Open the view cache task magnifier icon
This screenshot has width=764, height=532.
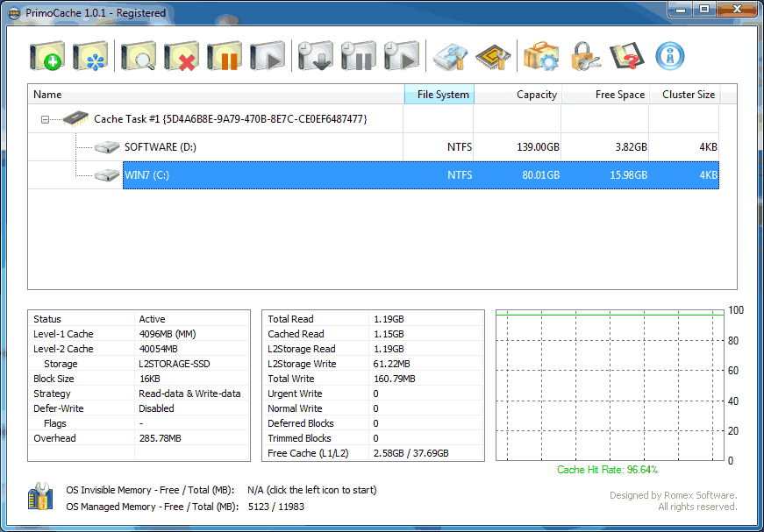(139, 56)
